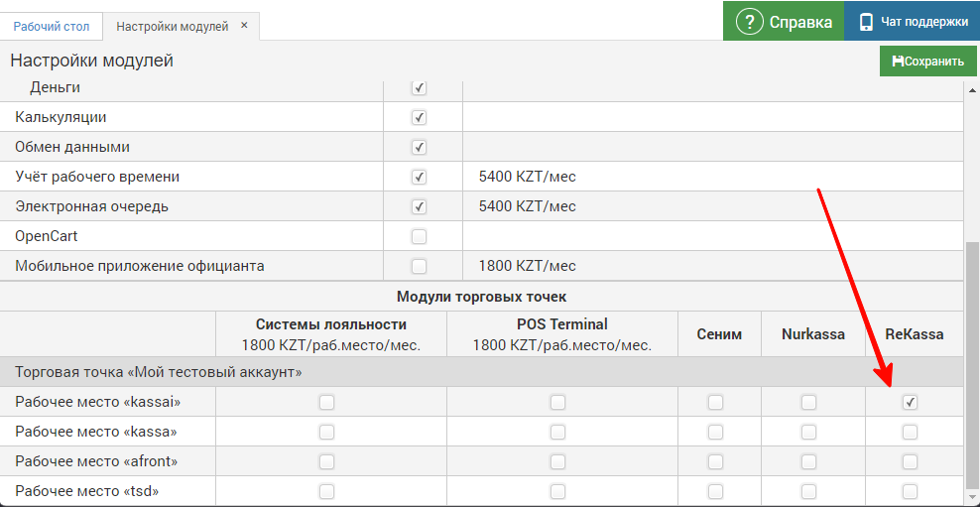Switch to the Рабочий стол tab
This screenshot has width=980, height=507.
coord(51,26)
